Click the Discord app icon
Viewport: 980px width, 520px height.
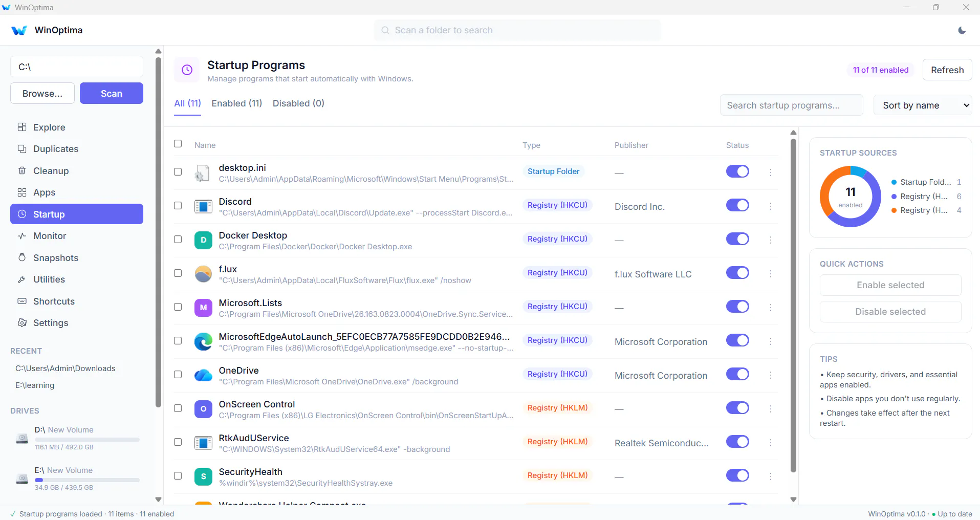[203, 207]
